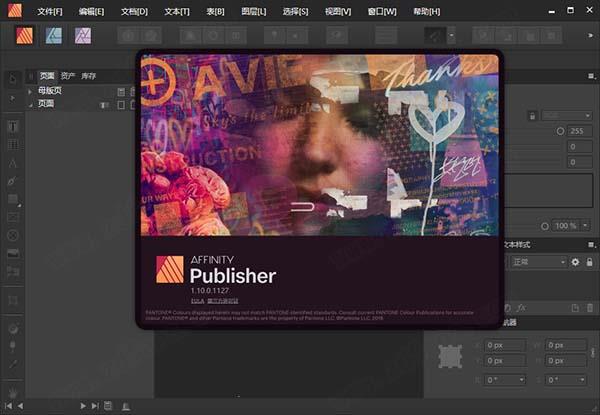Select the Transparency tool
This screenshot has height=415, width=600.
point(13,346)
